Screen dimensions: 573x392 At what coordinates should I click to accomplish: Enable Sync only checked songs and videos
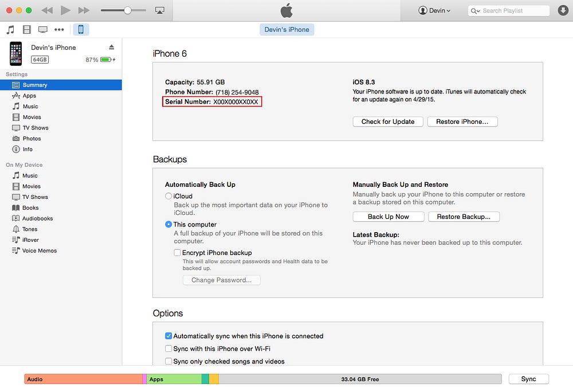pos(168,361)
